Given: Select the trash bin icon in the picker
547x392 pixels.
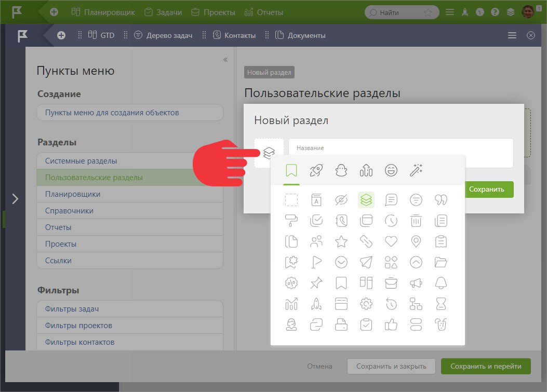Looking at the screenshot, I should tap(416, 221).
